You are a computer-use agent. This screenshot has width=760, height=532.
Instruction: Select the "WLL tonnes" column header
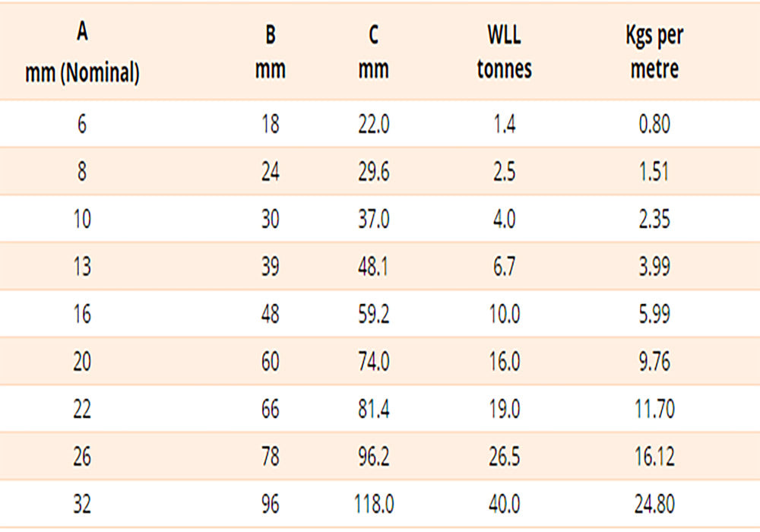(504, 52)
